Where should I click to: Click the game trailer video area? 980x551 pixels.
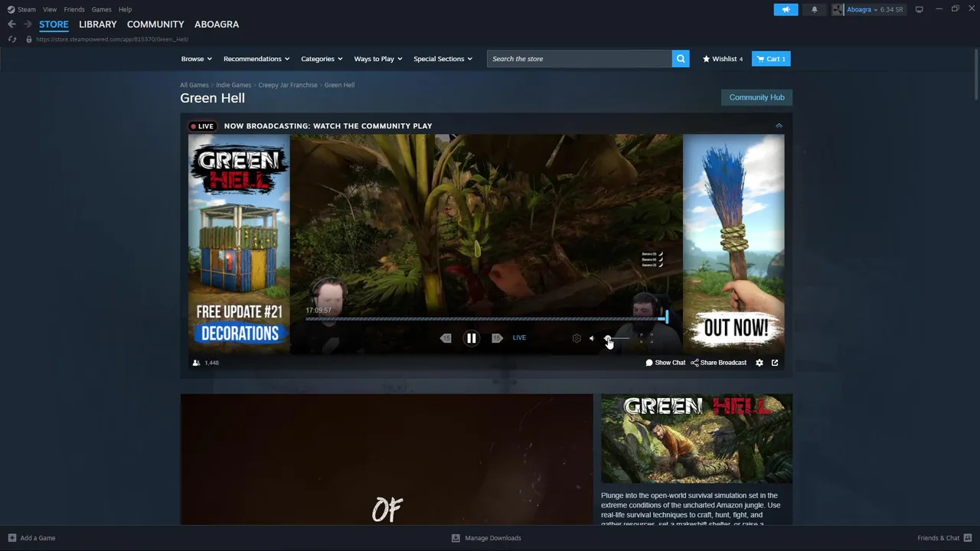click(387, 459)
